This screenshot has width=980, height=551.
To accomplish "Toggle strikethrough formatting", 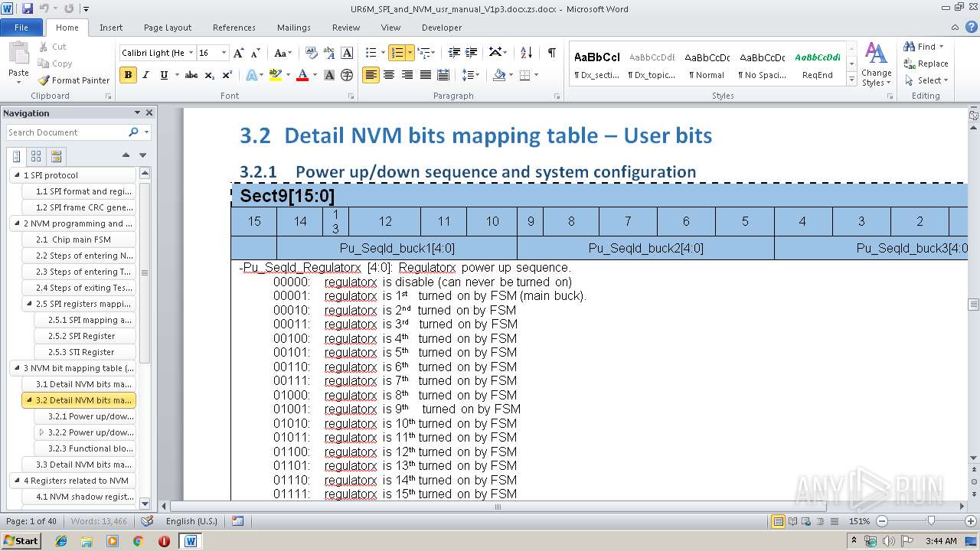I will pyautogui.click(x=191, y=75).
